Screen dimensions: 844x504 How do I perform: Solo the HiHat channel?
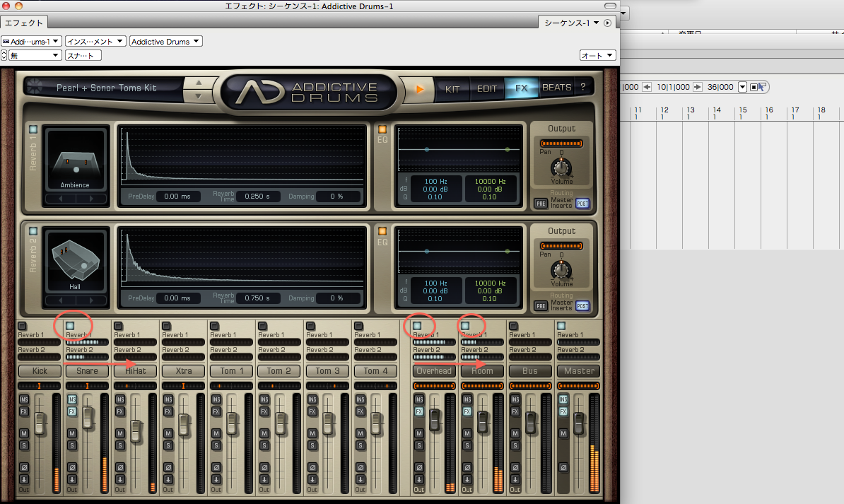[x=120, y=445]
